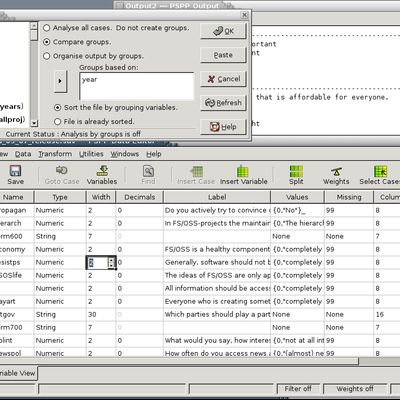Viewport: 400px width, 400px height.
Task: Click the Width column header
Action: click(x=101, y=197)
